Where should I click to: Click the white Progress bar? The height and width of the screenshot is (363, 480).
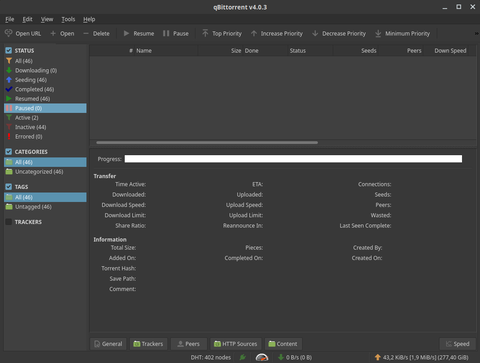click(x=293, y=159)
